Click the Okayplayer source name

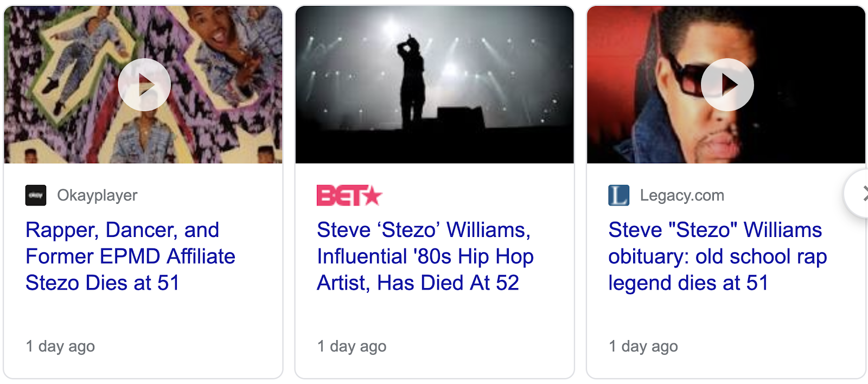[x=97, y=195]
